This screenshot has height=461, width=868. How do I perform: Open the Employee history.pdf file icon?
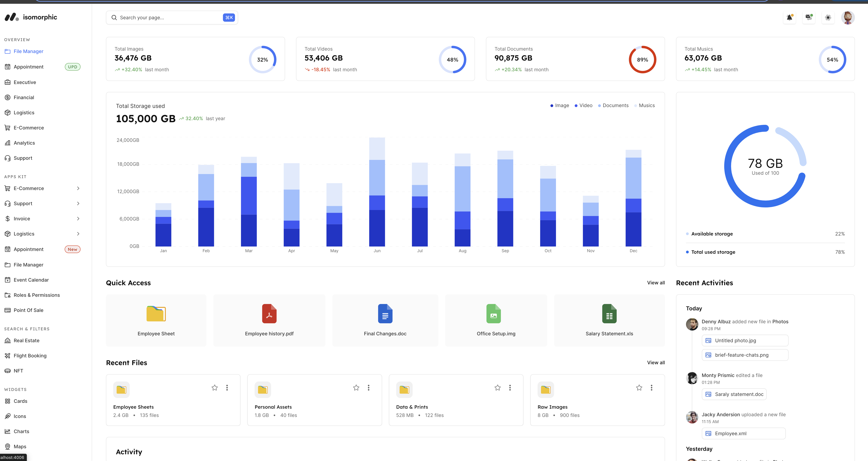point(269,314)
